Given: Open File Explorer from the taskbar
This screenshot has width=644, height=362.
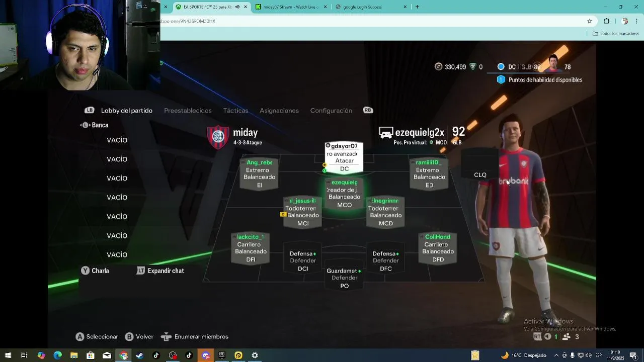Looking at the screenshot, I should click(73, 355).
